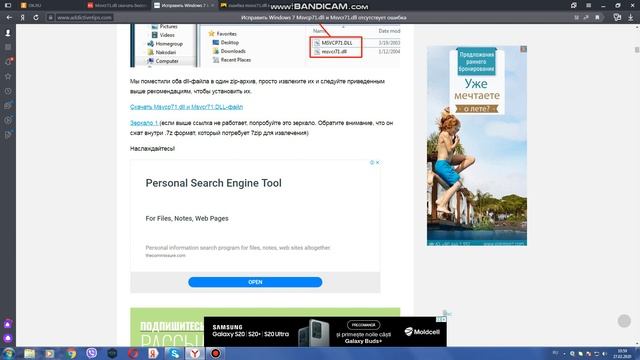The width and height of the screenshot is (640, 360).
Task: Click 'Favorites' in the Explorer screenshot image
Action: click(226, 34)
